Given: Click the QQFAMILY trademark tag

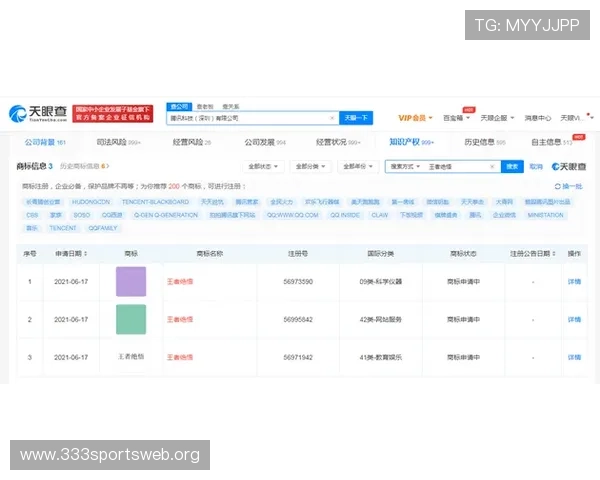Looking at the screenshot, I should 103,228.
